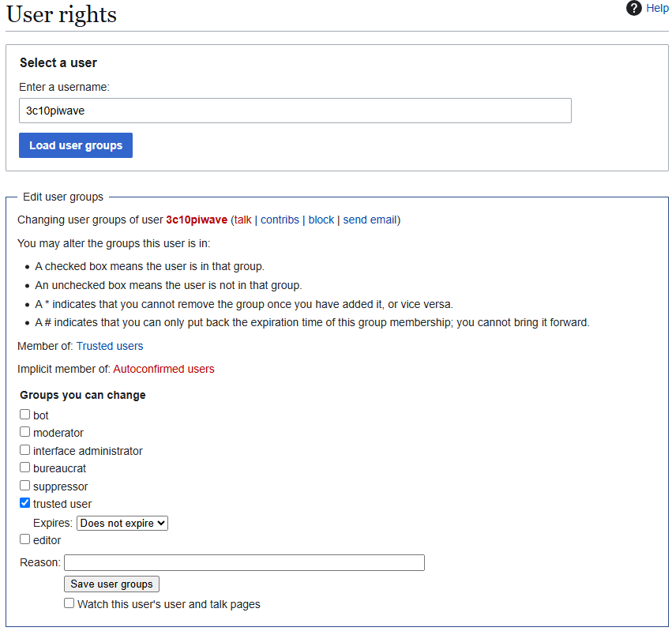672x631 pixels.
Task: Open the block link
Action: pos(321,220)
